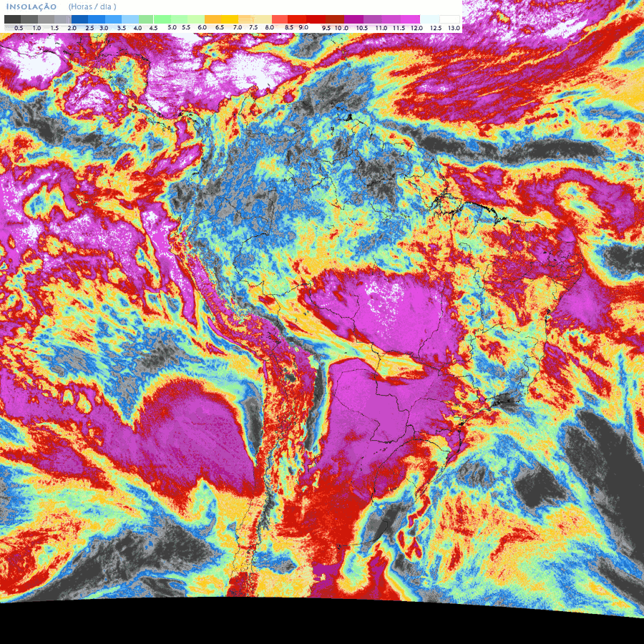Select the darkest gray swatch for 0.5 hours

tap(12, 19)
